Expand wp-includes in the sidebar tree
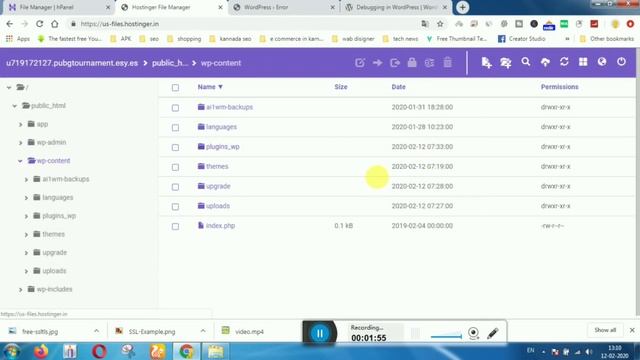 [x=20, y=289]
